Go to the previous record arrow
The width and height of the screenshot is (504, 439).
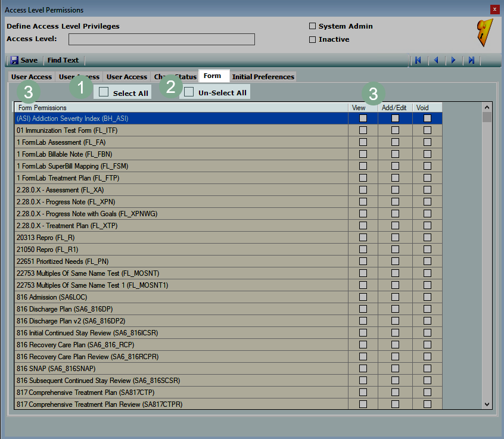pyautogui.click(x=436, y=60)
